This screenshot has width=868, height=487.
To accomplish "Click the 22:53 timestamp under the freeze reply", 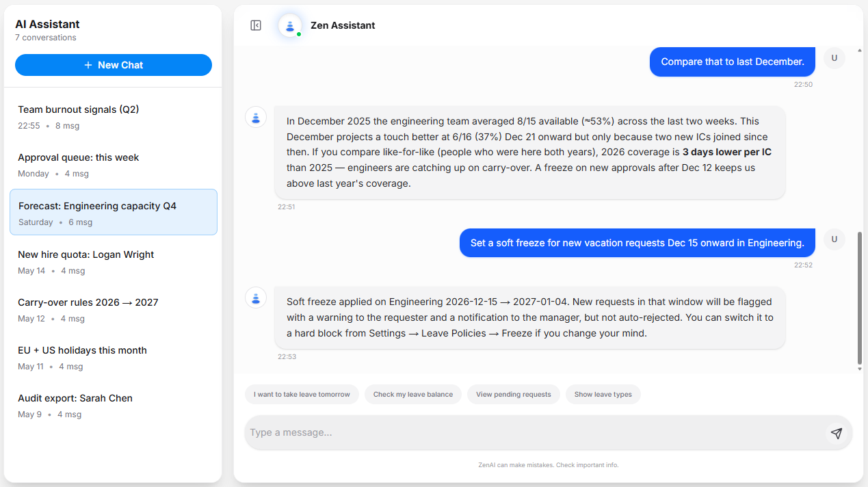I will pos(287,356).
